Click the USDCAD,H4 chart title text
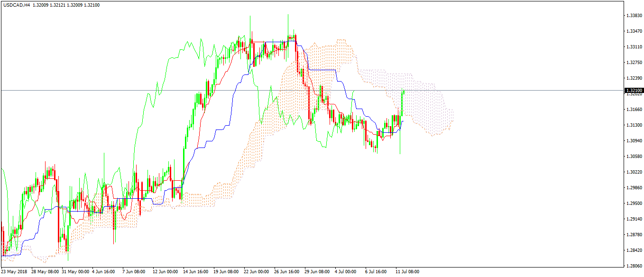This screenshot has height=277, width=644. click(16, 4)
